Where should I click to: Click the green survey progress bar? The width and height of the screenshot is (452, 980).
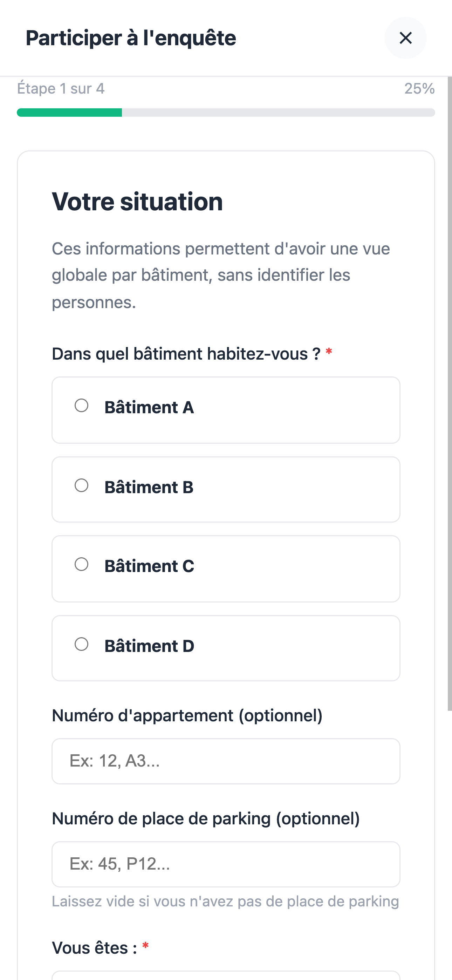(69, 113)
